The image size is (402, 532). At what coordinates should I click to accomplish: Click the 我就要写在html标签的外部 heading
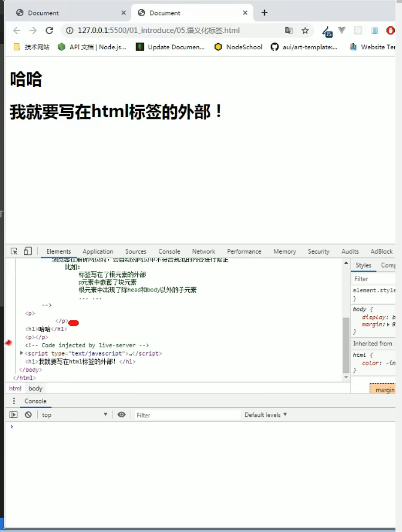pos(116,112)
